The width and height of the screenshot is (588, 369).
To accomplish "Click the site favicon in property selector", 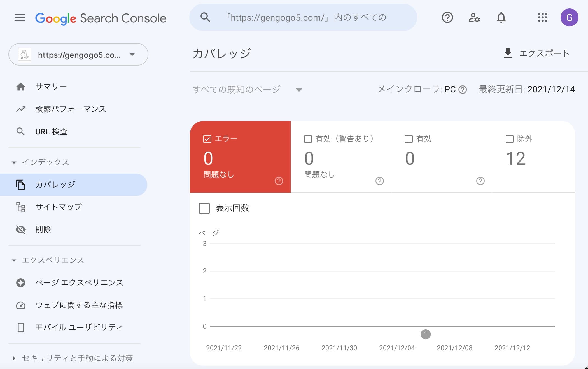I will (24, 54).
